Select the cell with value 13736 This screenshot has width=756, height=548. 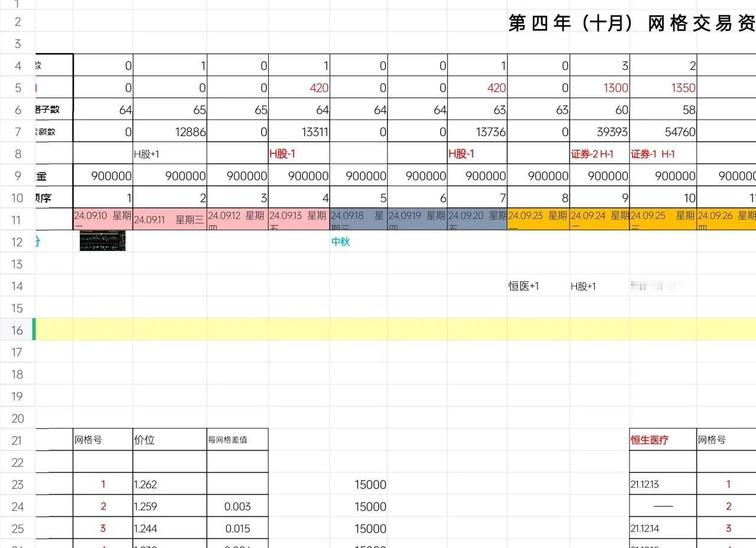477,132
